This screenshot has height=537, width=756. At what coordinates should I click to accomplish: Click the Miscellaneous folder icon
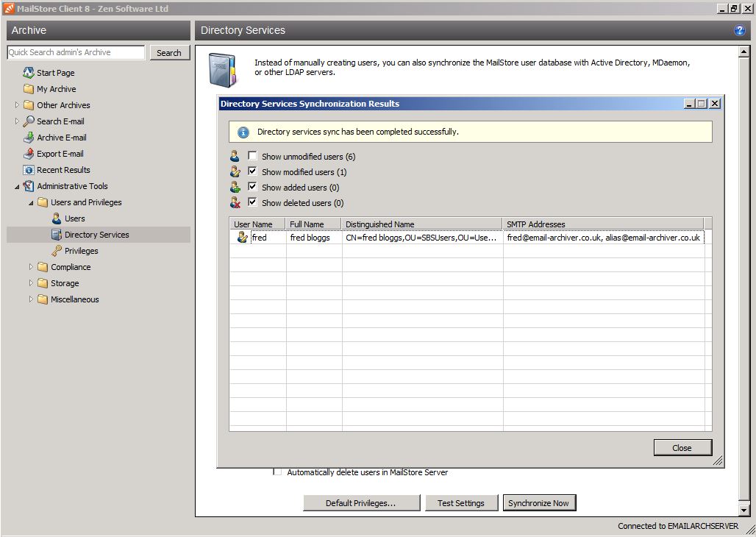[x=43, y=299]
